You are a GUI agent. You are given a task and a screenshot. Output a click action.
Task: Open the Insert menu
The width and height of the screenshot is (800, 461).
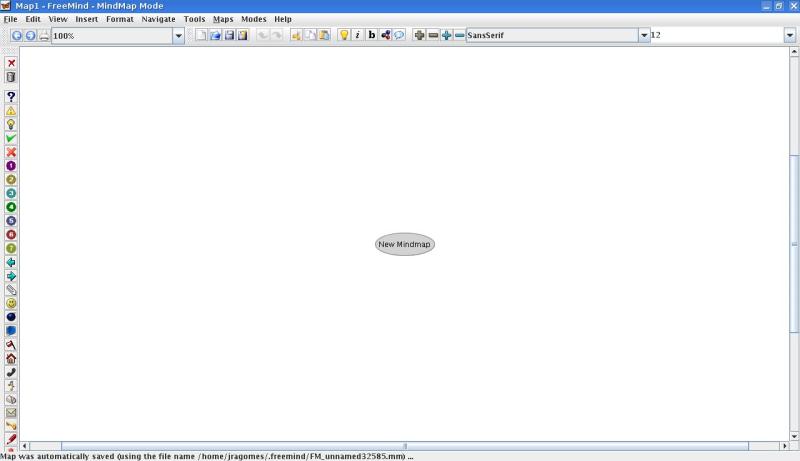click(86, 19)
